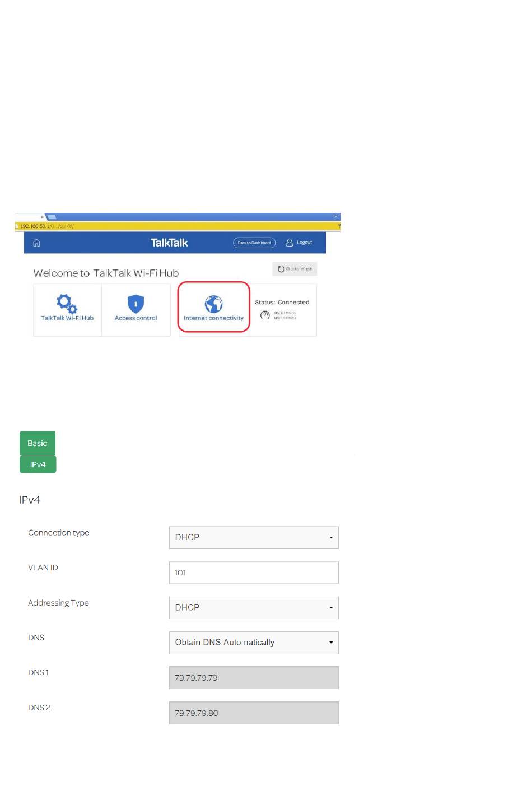Open the Addressing Type dropdown
The width and height of the screenshot is (532, 795).
[x=254, y=607]
